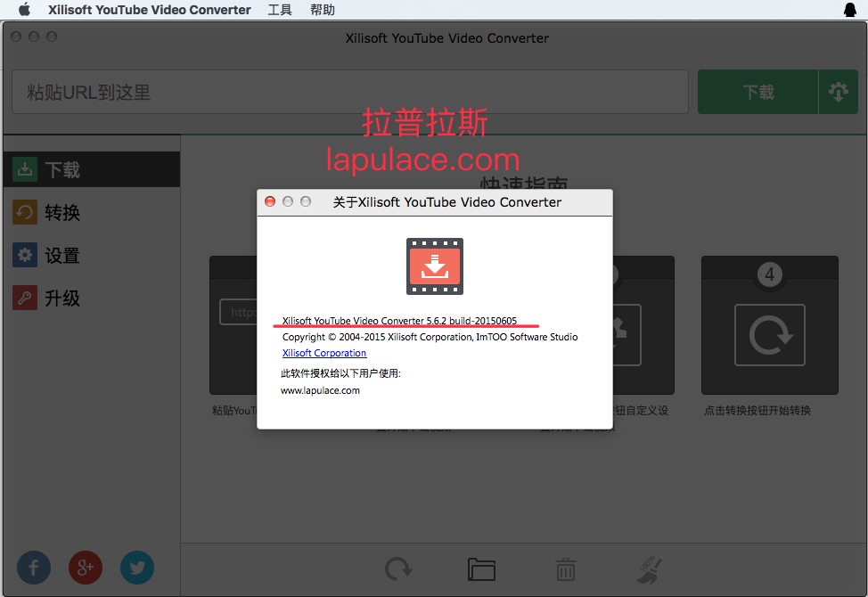This screenshot has height=597, width=868.
Task: Click the Google+ share icon
Action: [86, 567]
